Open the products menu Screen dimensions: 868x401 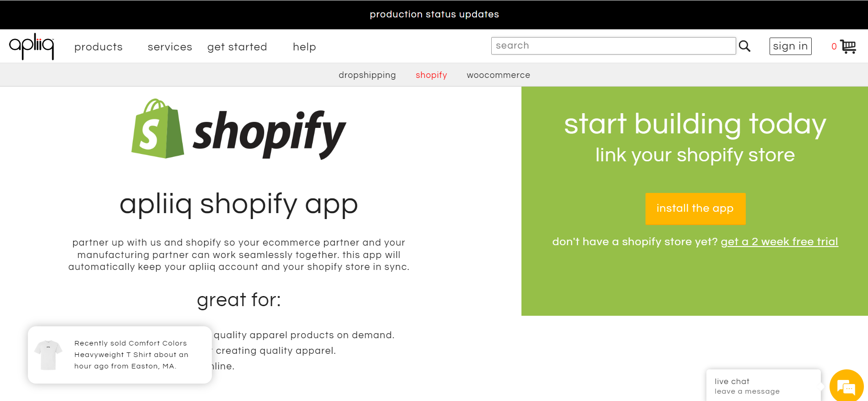(98, 47)
